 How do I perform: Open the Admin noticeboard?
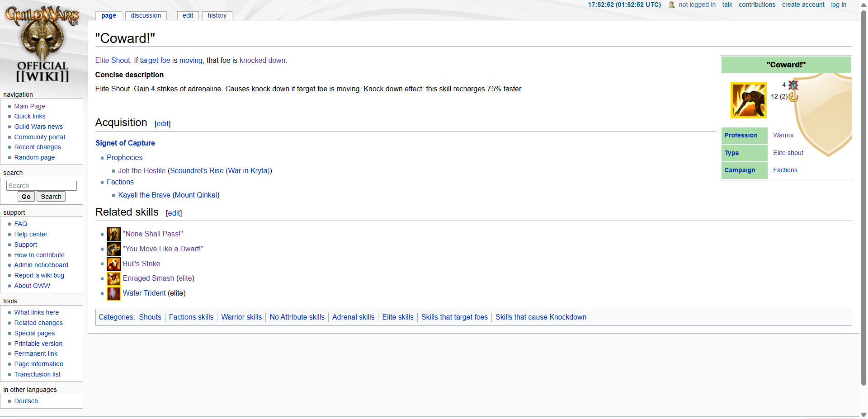(41, 265)
